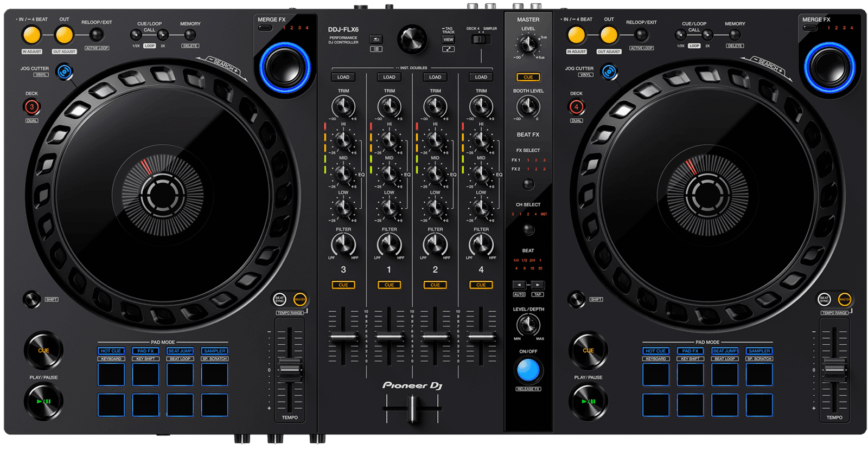Click the FX SELECT selector switch
This screenshot has height=451, width=868.
pyautogui.click(x=528, y=184)
